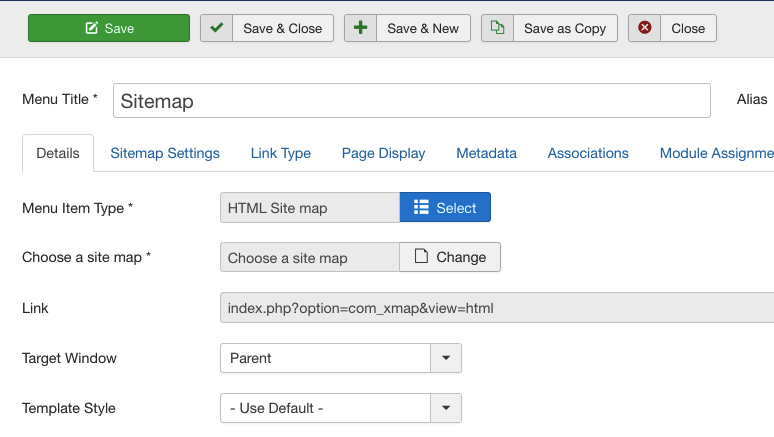Switch to the Sitemap Settings tab
The height and width of the screenshot is (437, 774).
pos(165,153)
